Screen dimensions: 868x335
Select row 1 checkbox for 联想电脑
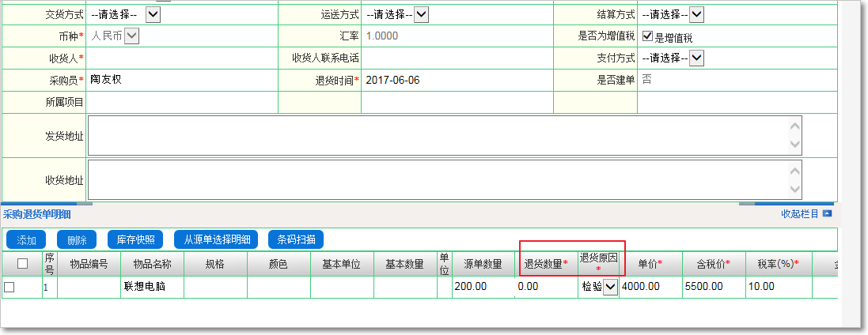9,288
